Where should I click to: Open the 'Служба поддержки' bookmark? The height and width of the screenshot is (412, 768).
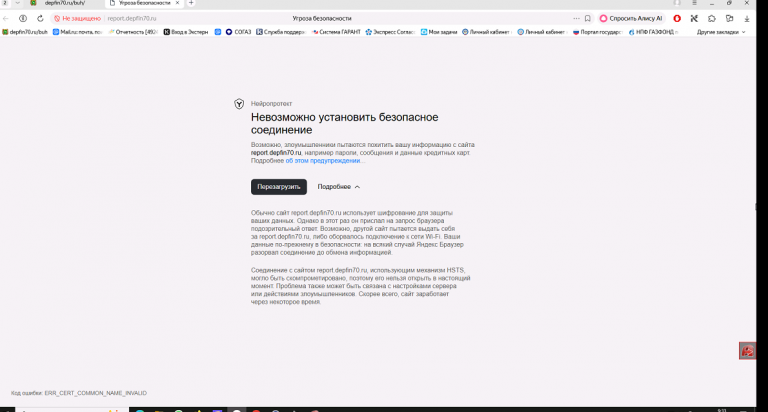(x=281, y=32)
